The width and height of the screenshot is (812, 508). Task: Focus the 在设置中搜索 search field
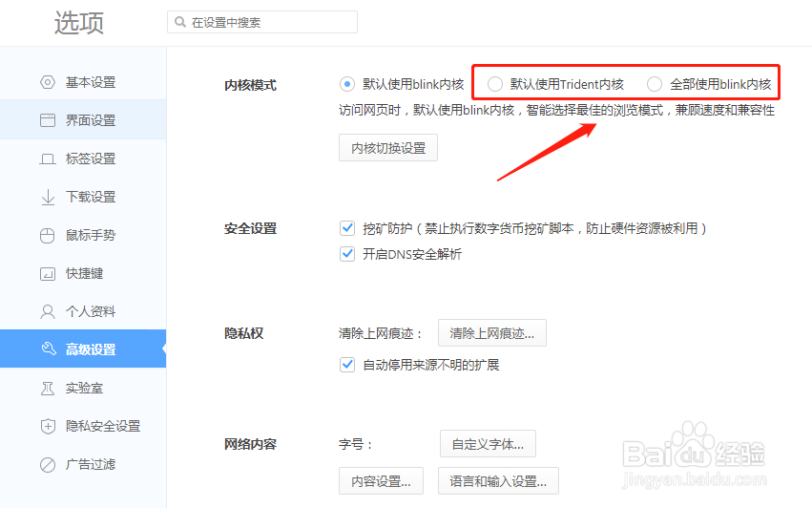[262, 22]
